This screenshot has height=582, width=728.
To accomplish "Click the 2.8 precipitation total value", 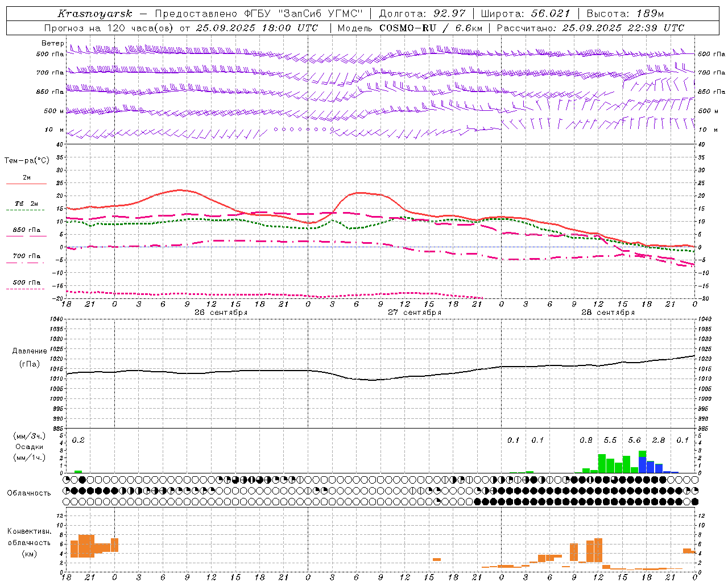I will point(659,440).
